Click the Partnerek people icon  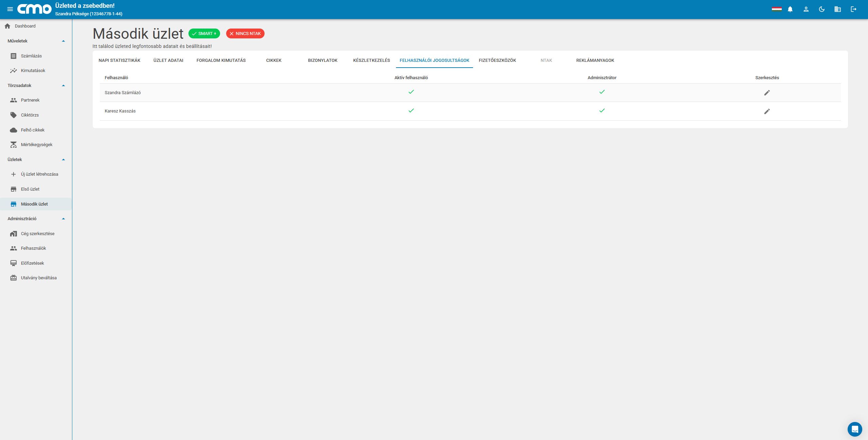click(x=14, y=100)
